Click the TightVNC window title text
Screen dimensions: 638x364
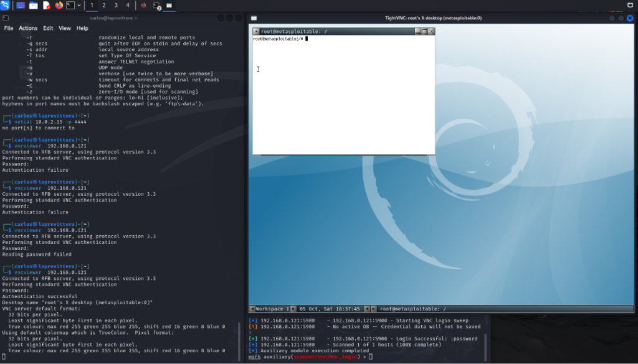click(434, 18)
